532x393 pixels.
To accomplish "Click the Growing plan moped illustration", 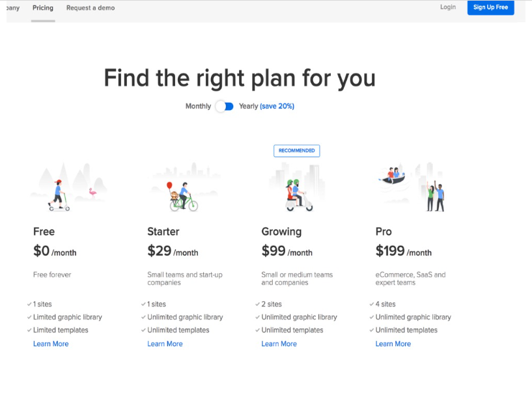I will pos(298,187).
